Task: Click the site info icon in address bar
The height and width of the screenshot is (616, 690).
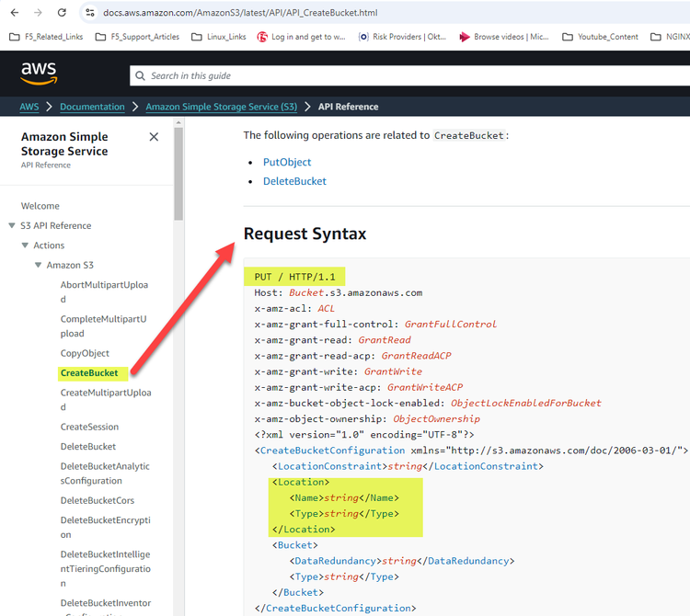Action: pos(89,13)
